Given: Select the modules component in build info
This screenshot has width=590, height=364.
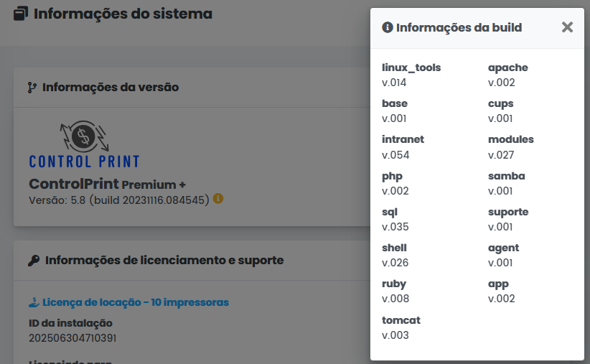Looking at the screenshot, I should [x=510, y=139].
